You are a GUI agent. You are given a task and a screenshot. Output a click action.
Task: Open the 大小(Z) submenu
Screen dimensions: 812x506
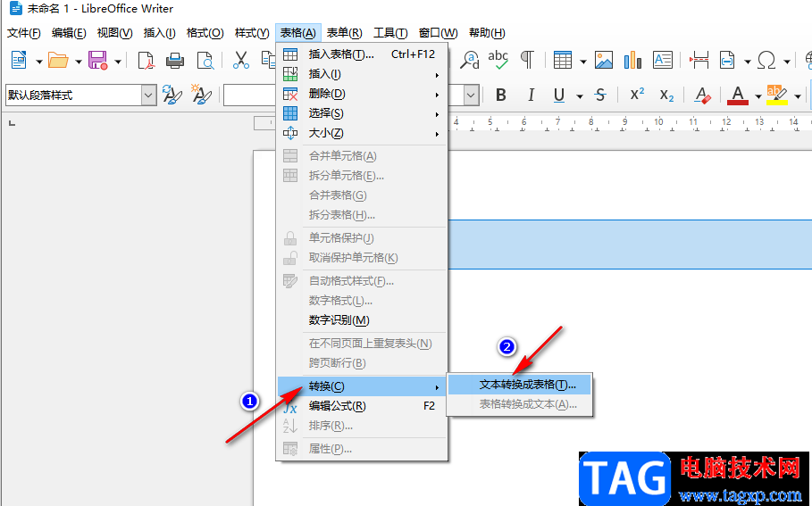[362, 133]
